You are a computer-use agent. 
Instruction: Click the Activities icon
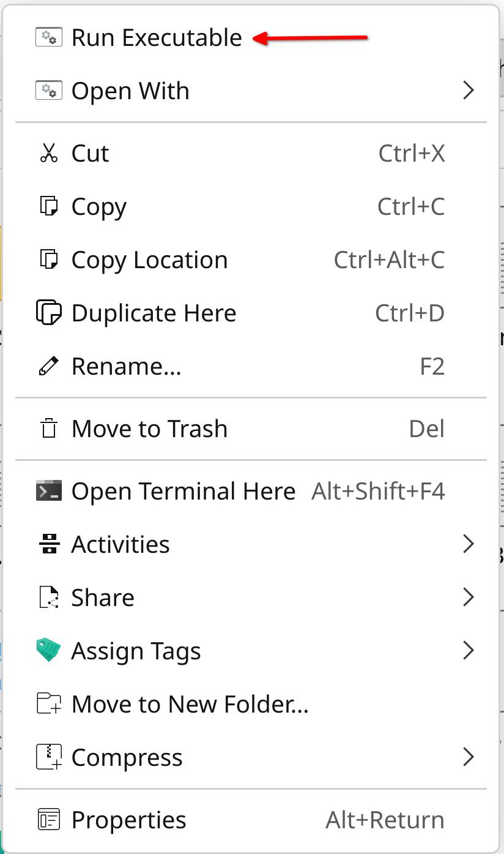coord(49,544)
